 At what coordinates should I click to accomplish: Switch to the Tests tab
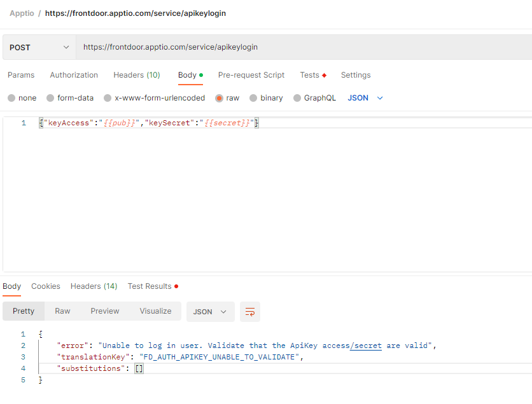(x=313, y=75)
